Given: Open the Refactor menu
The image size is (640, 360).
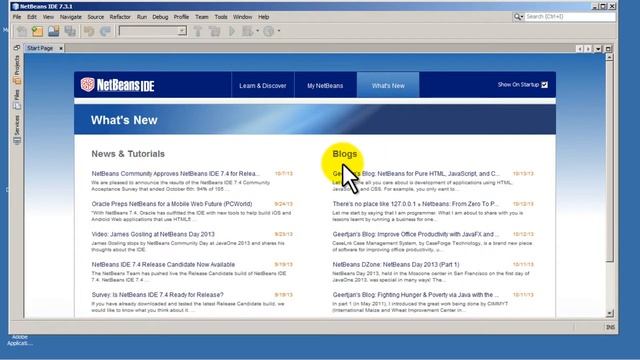Looking at the screenshot, I should point(120,17).
